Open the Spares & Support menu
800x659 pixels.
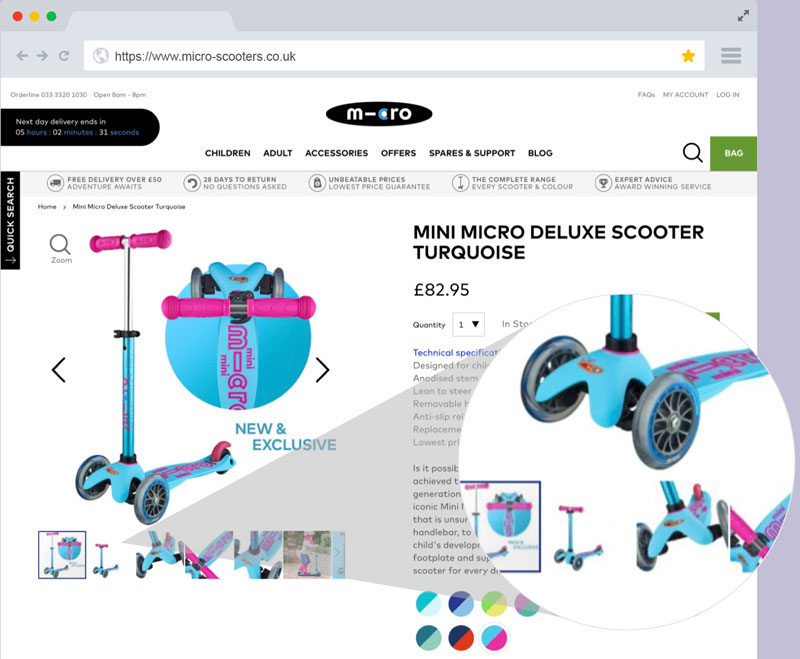(x=472, y=153)
